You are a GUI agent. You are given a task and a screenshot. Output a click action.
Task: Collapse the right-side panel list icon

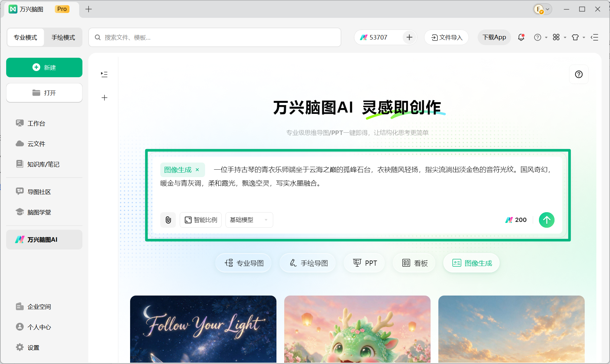tap(594, 38)
